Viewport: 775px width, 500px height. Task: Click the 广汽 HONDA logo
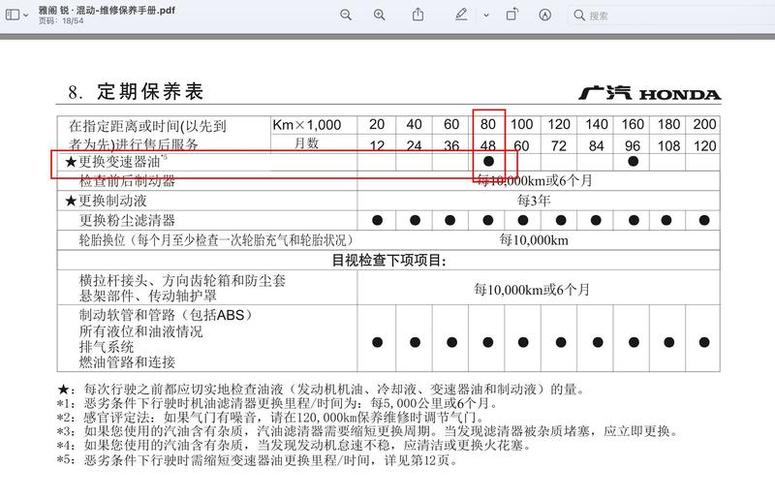(649, 93)
